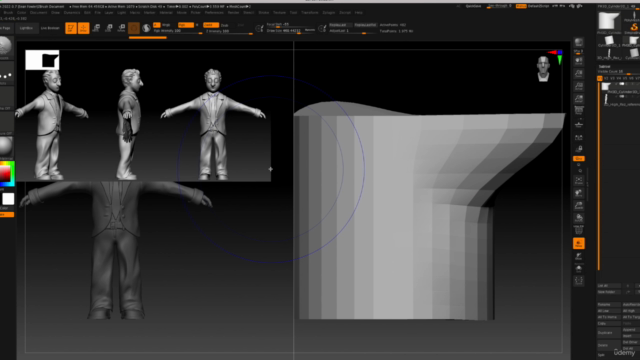The width and height of the screenshot is (640, 360).
Task: Click the Xpose icon at shelf bottom
Action: [x=578, y=281]
